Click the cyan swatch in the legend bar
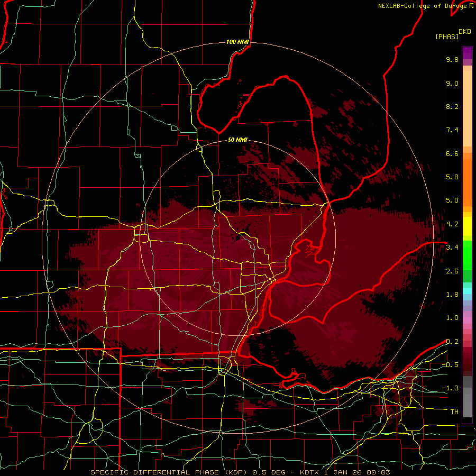476x476 pixels. [467, 291]
